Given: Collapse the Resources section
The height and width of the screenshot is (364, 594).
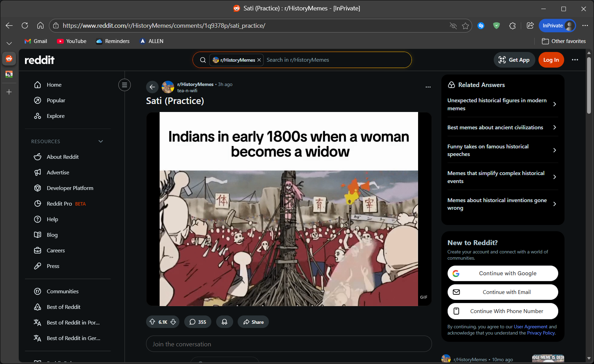Looking at the screenshot, I should tap(101, 141).
